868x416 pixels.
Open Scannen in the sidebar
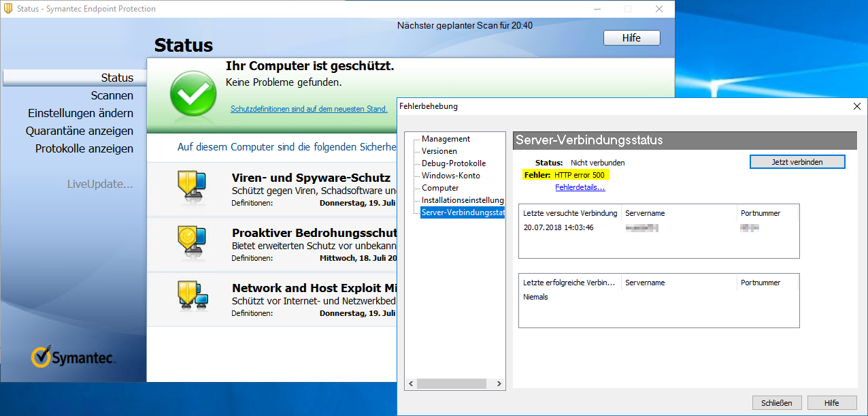point(112,96)
